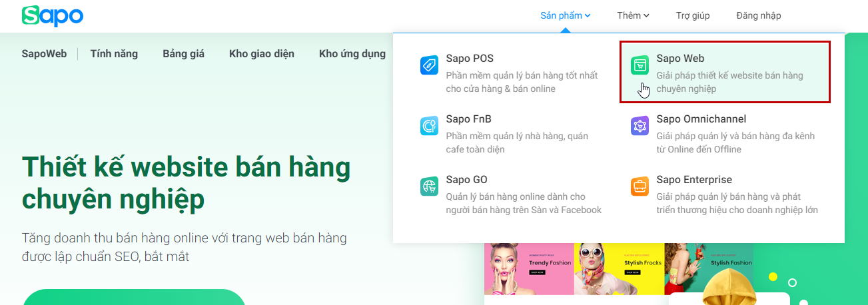Click description 'Giải pháp thiết kế website bán hàng'
The width and height of the screenshot is (868, 305).
click(730, 75)
